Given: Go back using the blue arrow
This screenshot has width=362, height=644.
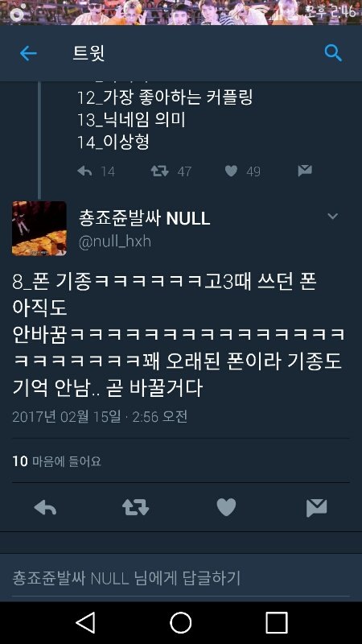Looking at the screenshot, I should coord(28,53).
